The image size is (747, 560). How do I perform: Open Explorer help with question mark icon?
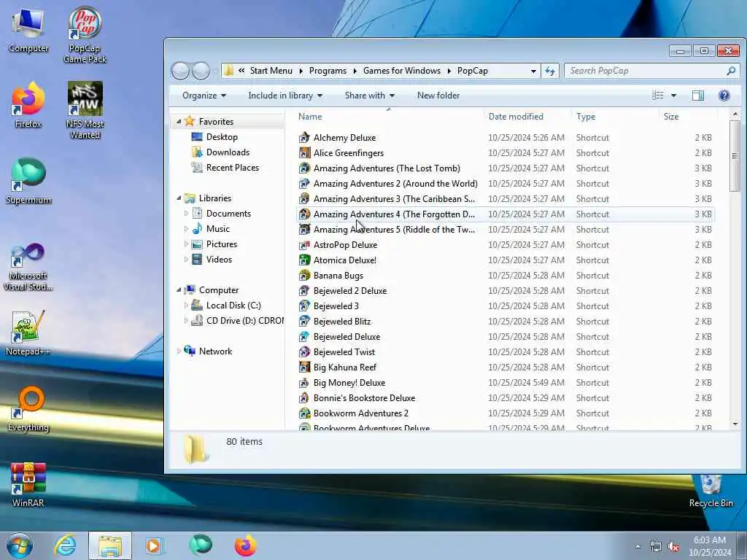click(x=724, y=96)
